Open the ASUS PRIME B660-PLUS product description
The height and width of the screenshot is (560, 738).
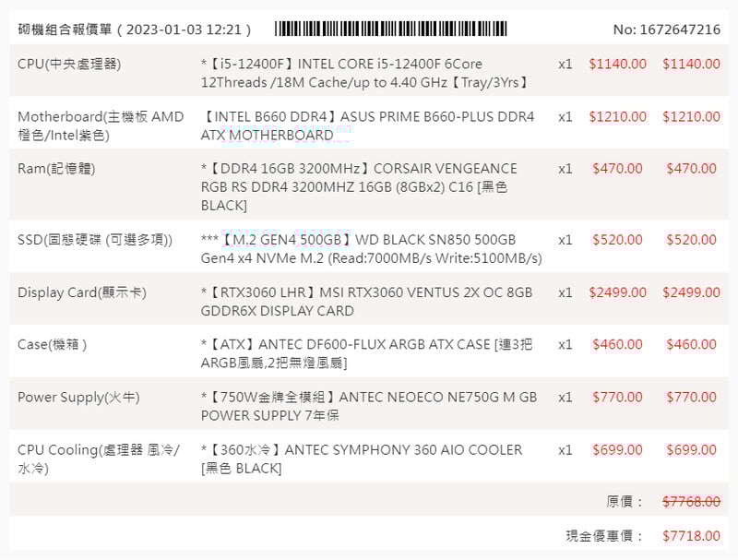tap(367, 125)
